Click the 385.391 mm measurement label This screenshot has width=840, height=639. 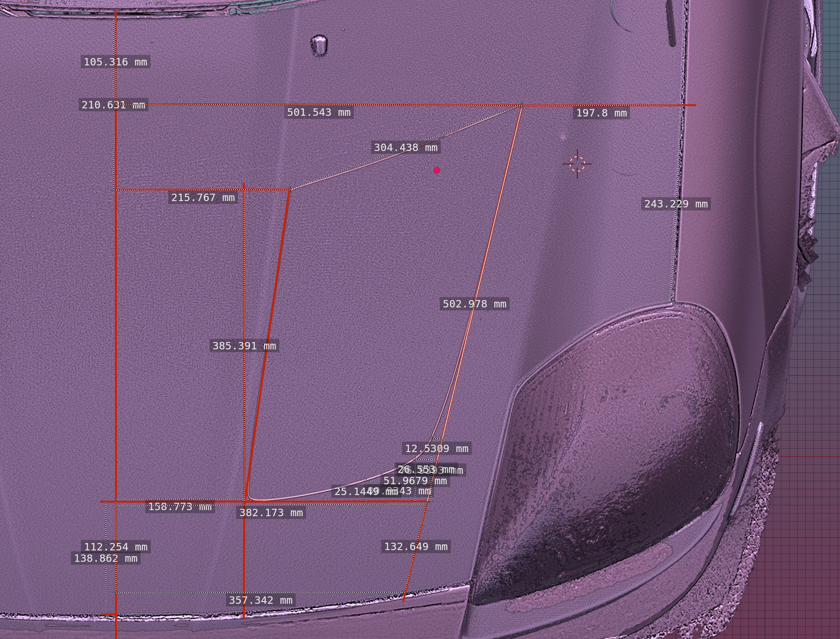pos(244,346)
